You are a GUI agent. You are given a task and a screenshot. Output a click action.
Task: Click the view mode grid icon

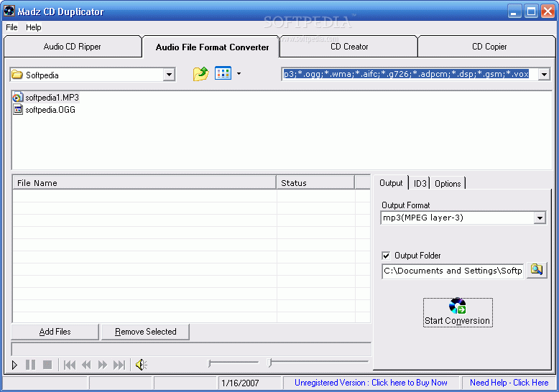(x=223, y=73)
